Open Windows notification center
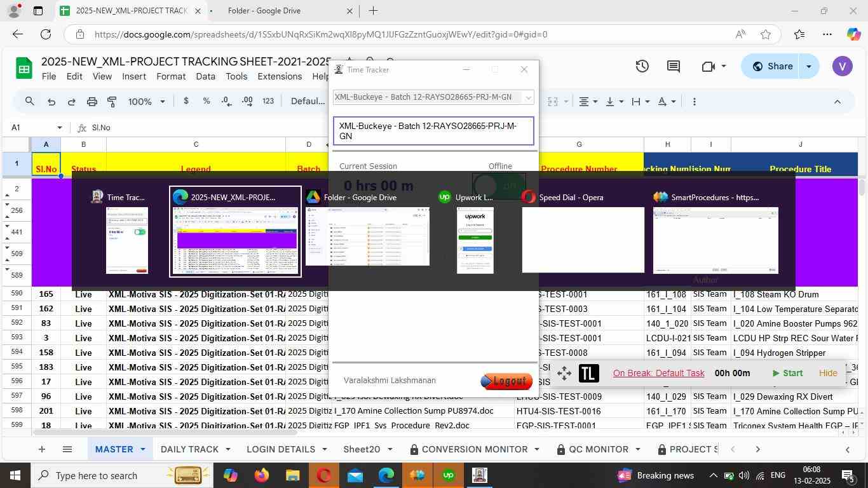 [847, 475]
